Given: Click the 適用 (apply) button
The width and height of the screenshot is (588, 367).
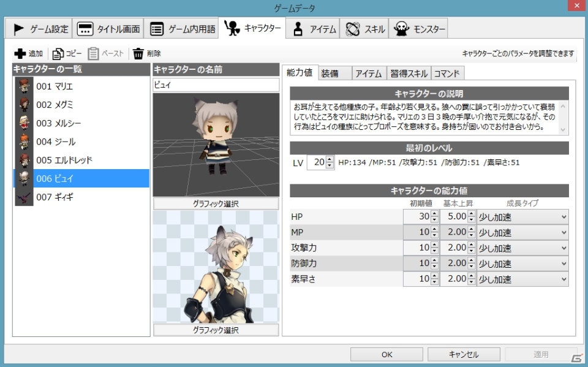Looking at the screenshot, I should [541, 354].
